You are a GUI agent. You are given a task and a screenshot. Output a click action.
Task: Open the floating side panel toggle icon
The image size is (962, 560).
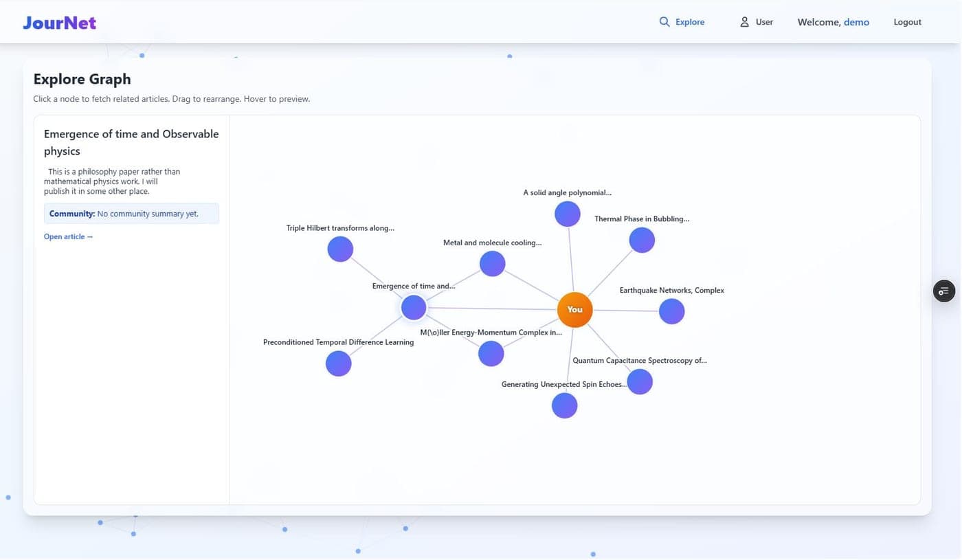coord(944,291)
